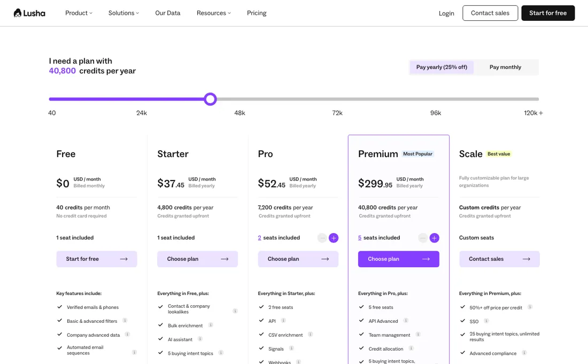Viewport: 588px width, 364px height.
Task: Choose the Pro plan
Action: pyautogui.click(x=298, y=259)
